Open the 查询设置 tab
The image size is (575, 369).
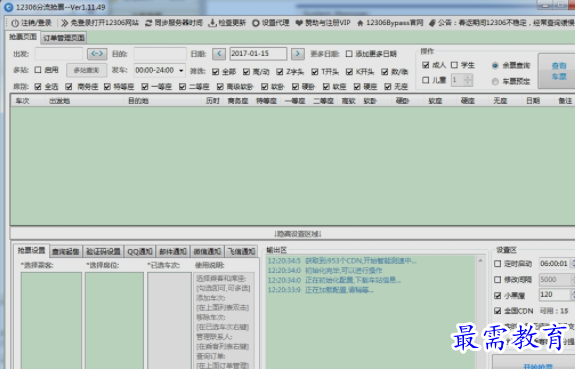(x=66, y=252)
